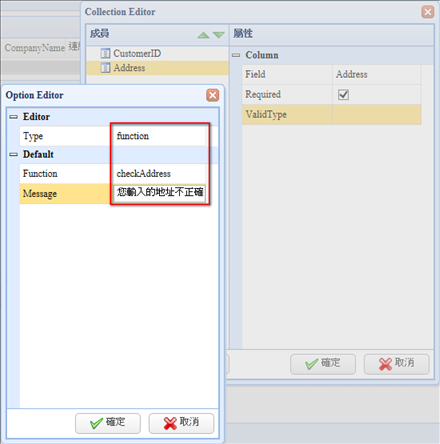Select the CustomerID column icon
This screenshot has width=440, height=444.
[x=105, y=53]
